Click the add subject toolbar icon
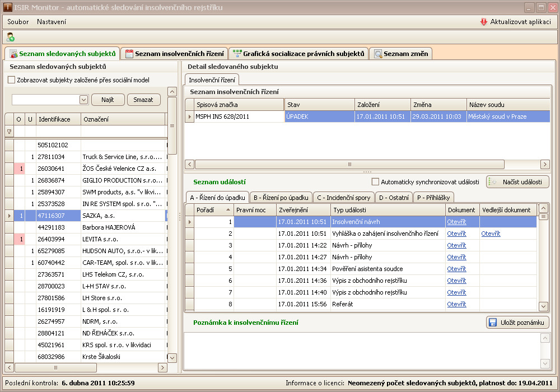 click(x=10, y=37)
